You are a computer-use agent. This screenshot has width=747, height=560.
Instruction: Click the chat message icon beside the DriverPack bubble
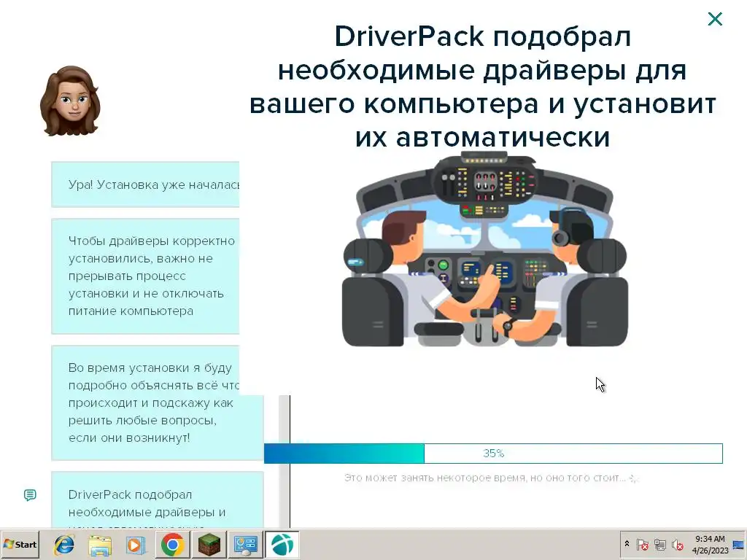[x=30, y=495]
